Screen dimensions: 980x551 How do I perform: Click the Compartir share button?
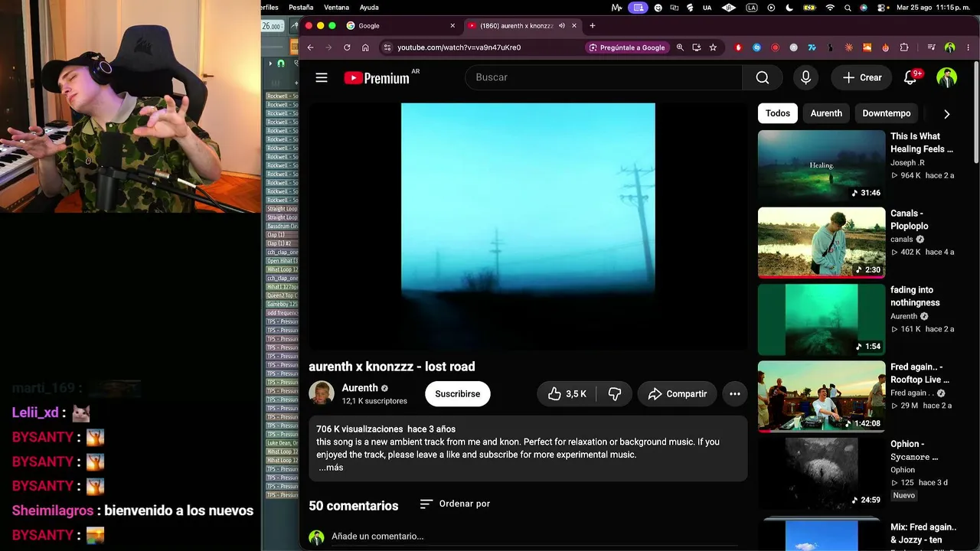[678, 394]
